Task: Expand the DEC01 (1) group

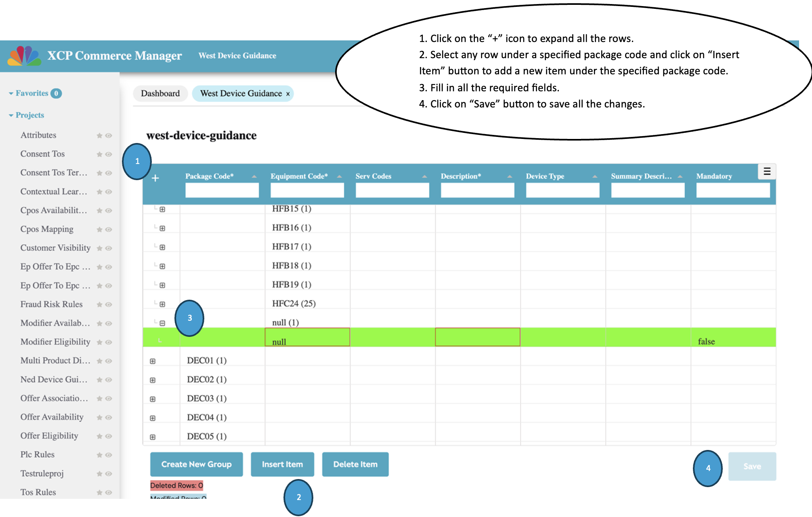Action: [x=153, y=361]
